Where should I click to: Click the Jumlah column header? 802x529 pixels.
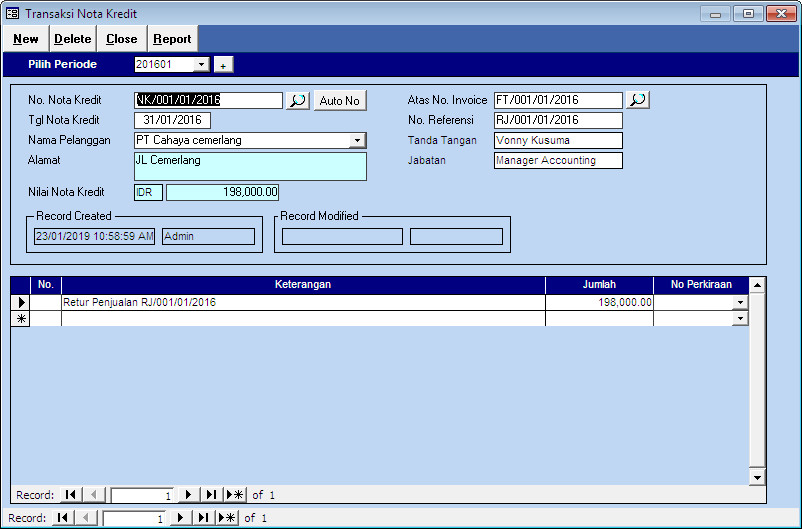click(599, 284)
